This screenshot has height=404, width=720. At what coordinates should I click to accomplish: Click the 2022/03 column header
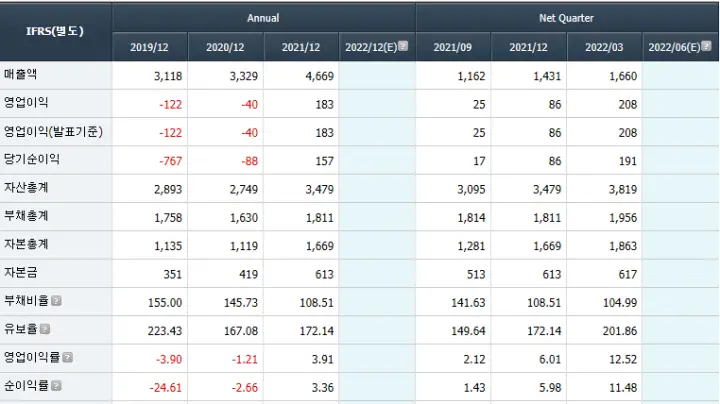click(x=604, y=47)
